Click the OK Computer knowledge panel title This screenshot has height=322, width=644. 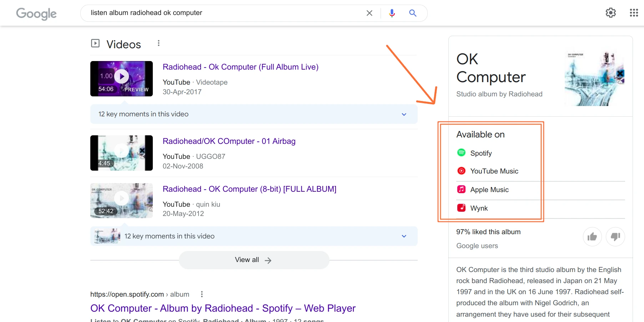(x=491, y=68)
